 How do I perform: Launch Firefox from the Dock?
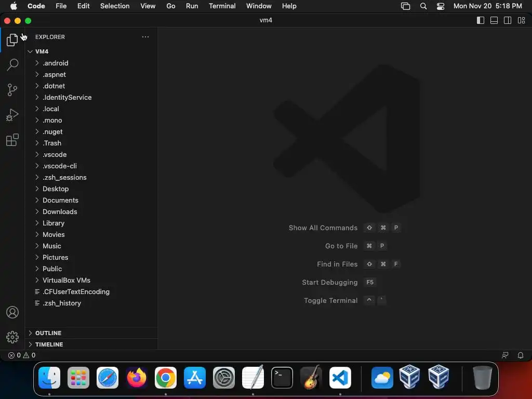pos(137,378)
